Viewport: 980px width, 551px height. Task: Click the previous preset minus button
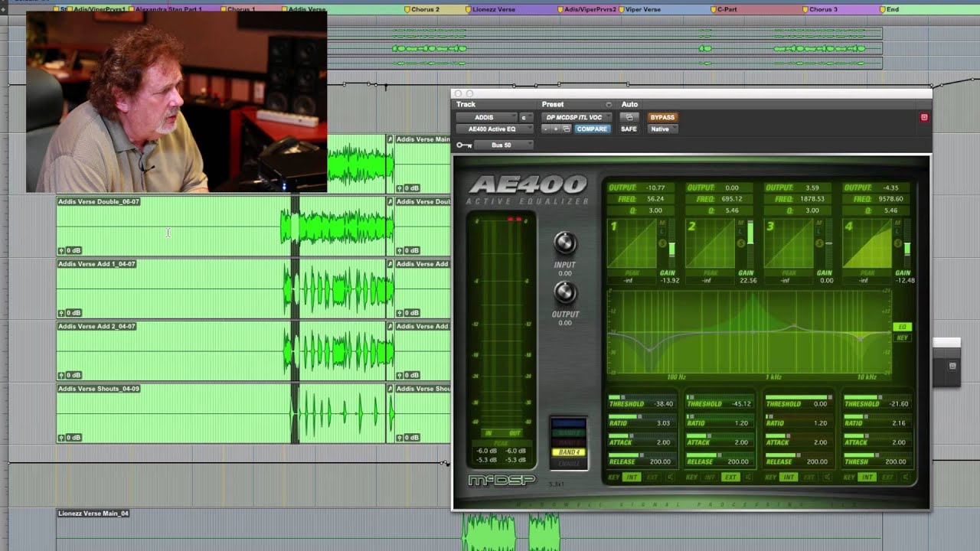tap(545, 129)
